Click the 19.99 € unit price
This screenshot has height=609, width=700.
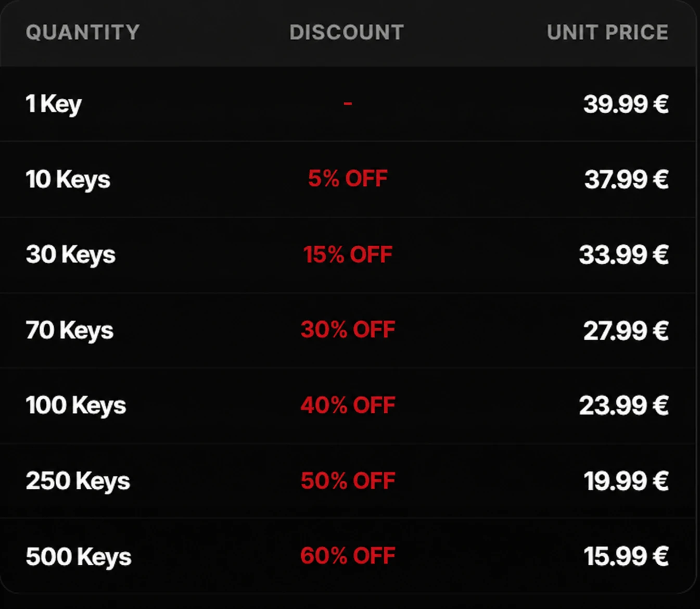[626, 480]
